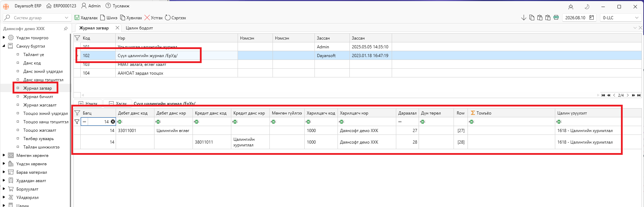This screenshot has width=644, height=207.
Task: Click the sigma icon in Томъёо header
Action: 473,113
